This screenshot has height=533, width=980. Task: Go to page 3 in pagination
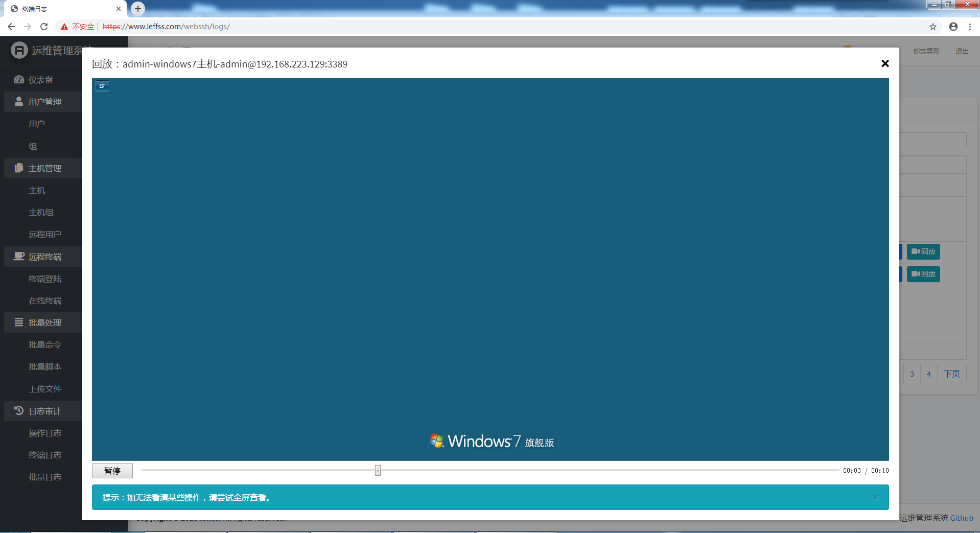click(912, 374)
